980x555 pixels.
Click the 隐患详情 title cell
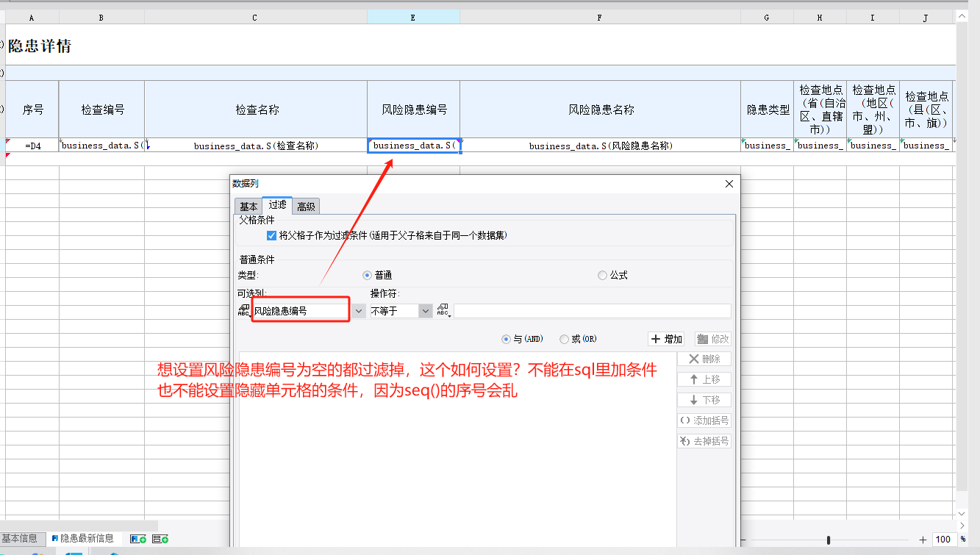(40, 46)
